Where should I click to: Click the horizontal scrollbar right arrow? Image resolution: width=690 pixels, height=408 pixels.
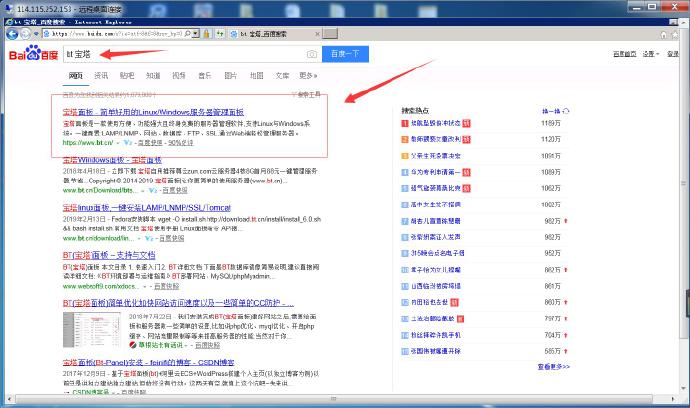(673, 399)
